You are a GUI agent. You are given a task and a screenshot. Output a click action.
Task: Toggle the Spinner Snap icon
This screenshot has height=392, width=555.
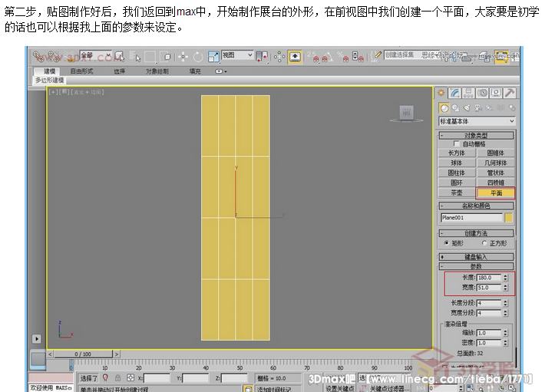358,57
